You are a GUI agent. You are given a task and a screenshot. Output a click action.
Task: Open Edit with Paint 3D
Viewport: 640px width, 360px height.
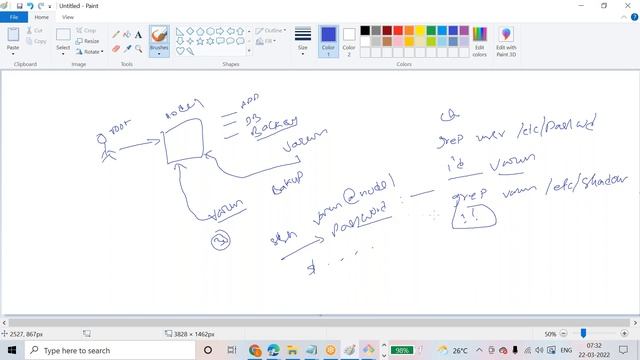(506, 42)
